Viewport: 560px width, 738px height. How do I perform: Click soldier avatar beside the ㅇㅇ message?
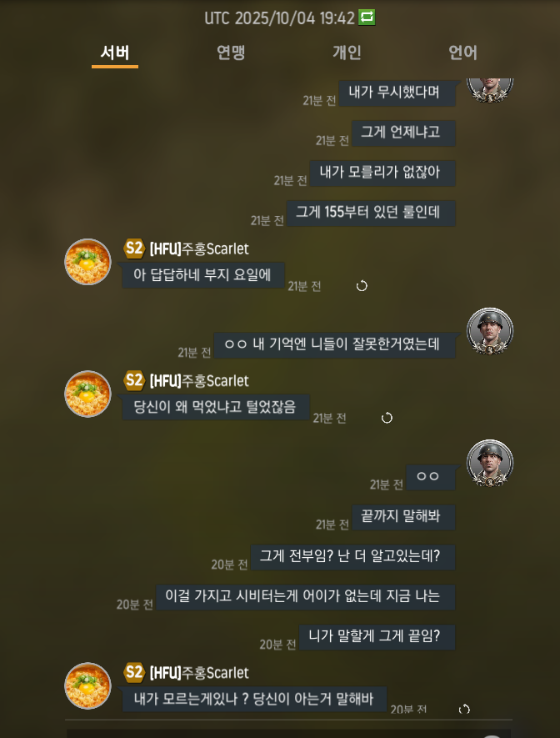[x=489, y=463]
